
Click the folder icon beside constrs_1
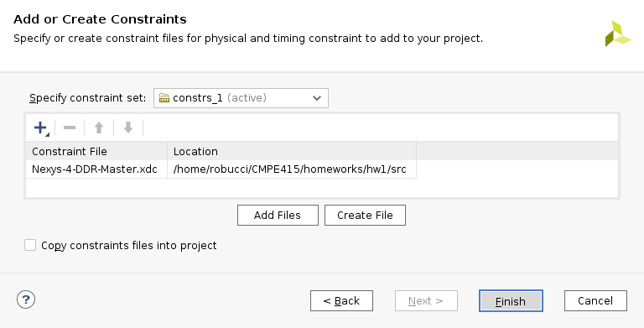point(164,98)
